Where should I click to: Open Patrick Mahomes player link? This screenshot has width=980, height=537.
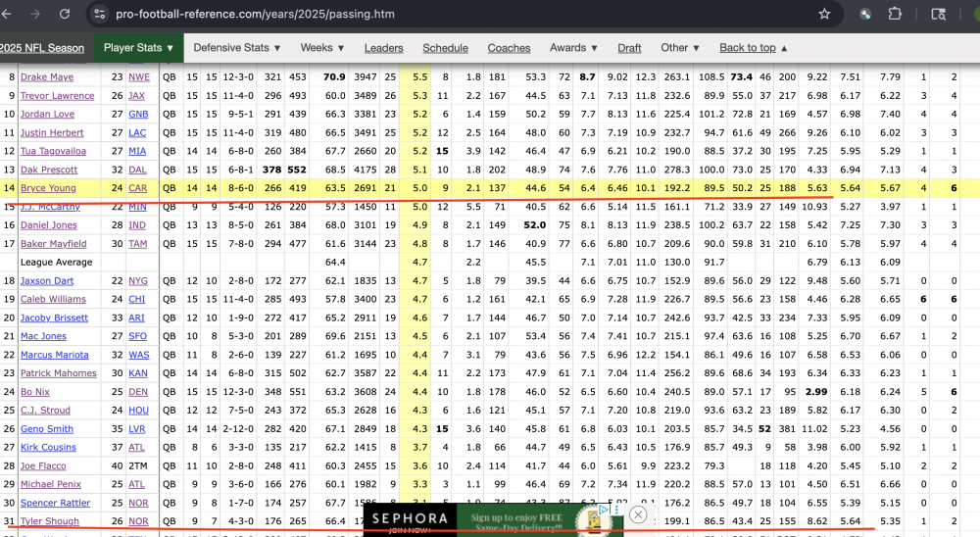[57, 373]
